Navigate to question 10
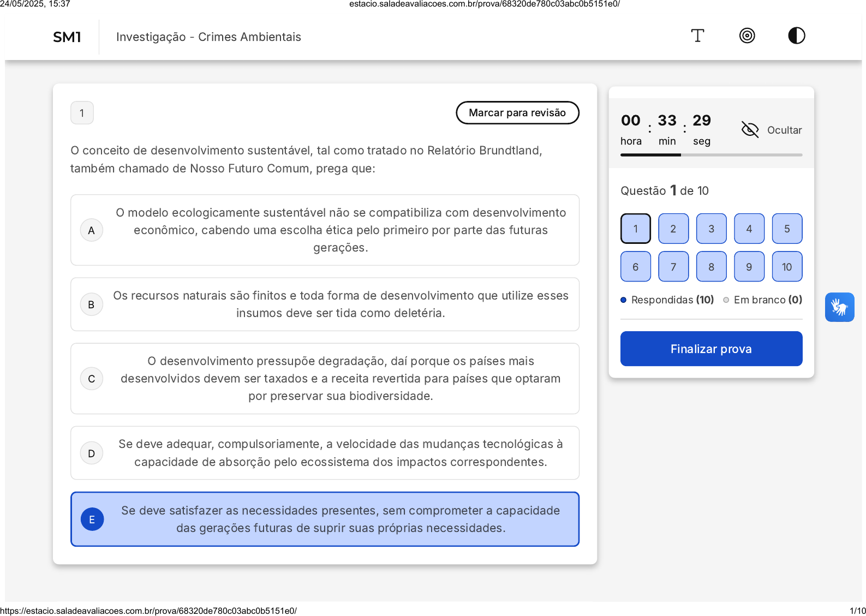The height and width of the screenshot is (616, 866). [787, 267]
